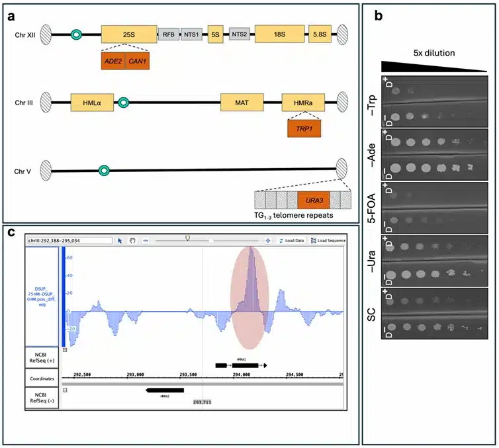
Task: Select the HMRA1 gene annotation arrow
Action: tap(241, 365)
